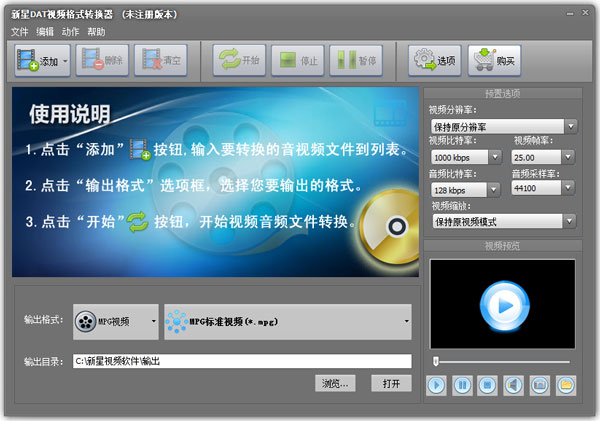Click the 停止 (Stop) toolbar button

pos(298,60)
